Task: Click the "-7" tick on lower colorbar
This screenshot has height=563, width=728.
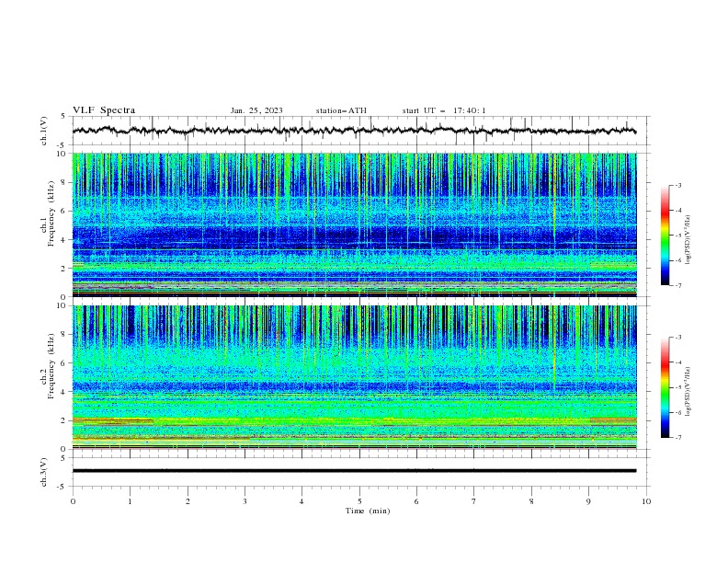Action: [678, 438]
